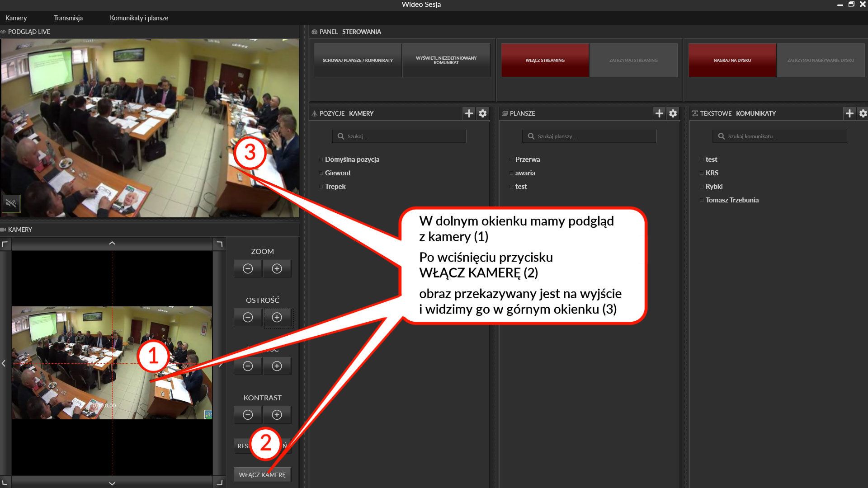Increase Ostrość with plus button
The width and height of the screenshot is (868, 488).
pos(277,317)
